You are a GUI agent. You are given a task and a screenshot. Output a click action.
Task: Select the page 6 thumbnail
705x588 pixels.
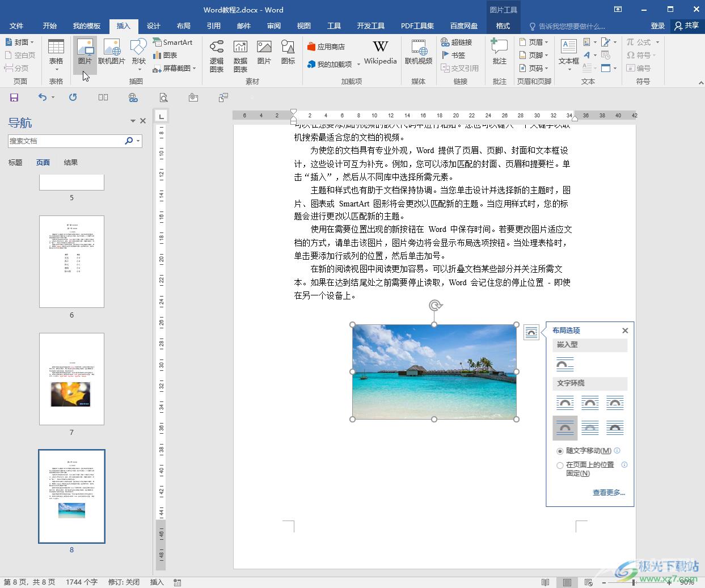(71, 261)
